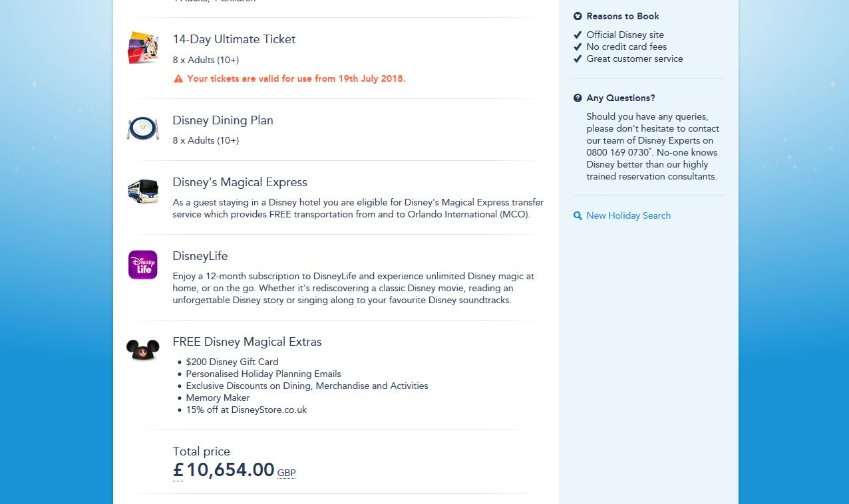Click the DisneyLife heading
849x504 pixels.
[200, 256]
